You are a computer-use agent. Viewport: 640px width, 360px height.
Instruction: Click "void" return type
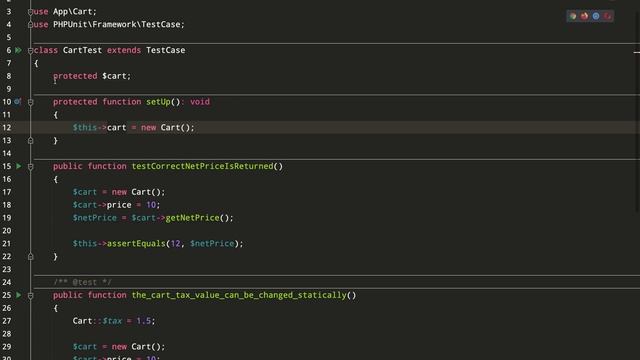(200, 102)
